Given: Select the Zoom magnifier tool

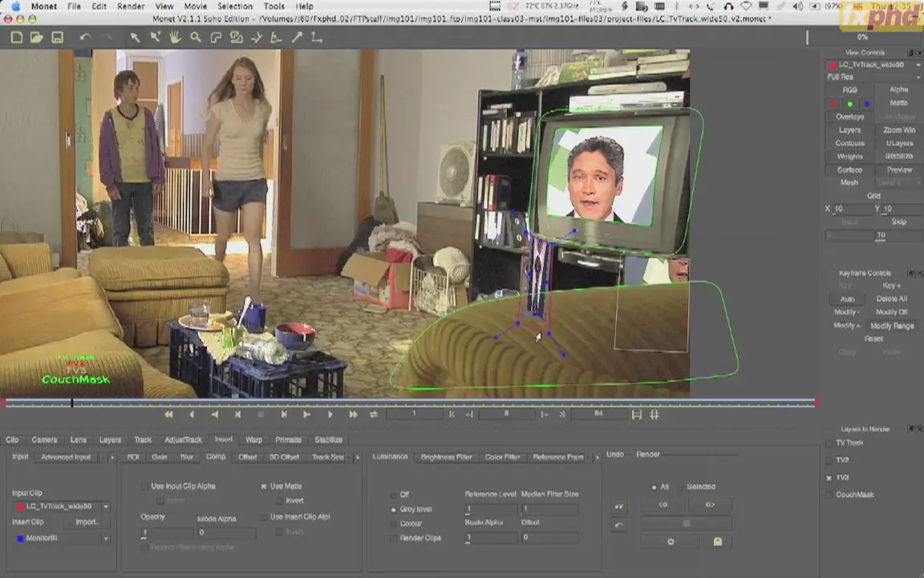Looking at the screenshot, I should tap(195, 37).
